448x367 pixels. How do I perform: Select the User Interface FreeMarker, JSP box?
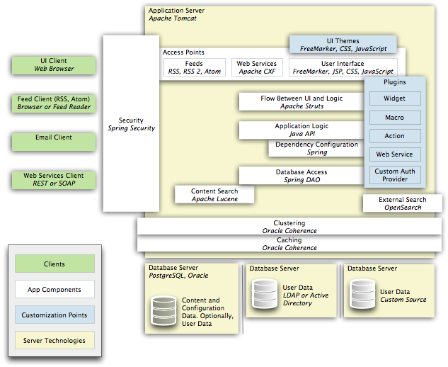point(343,68)
